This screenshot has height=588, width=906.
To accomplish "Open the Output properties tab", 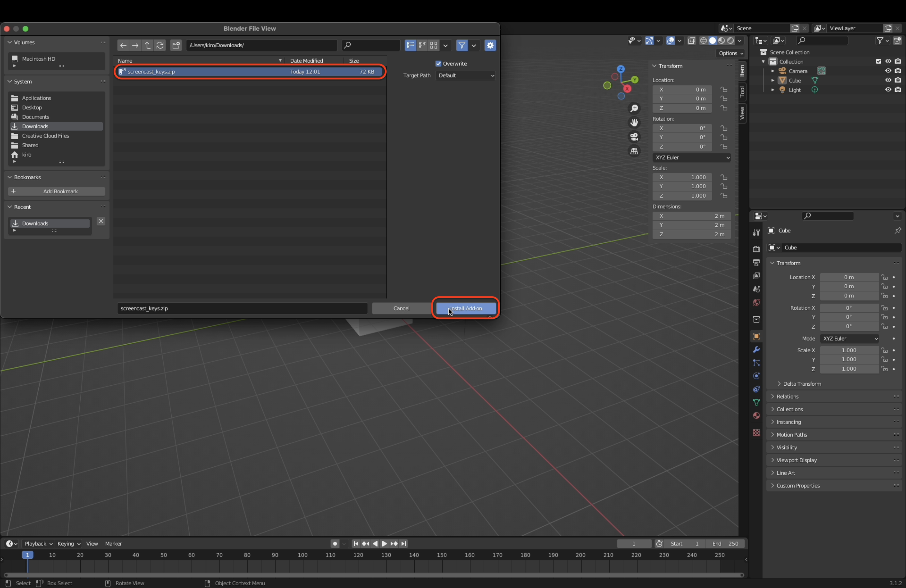I will [756, 263].
